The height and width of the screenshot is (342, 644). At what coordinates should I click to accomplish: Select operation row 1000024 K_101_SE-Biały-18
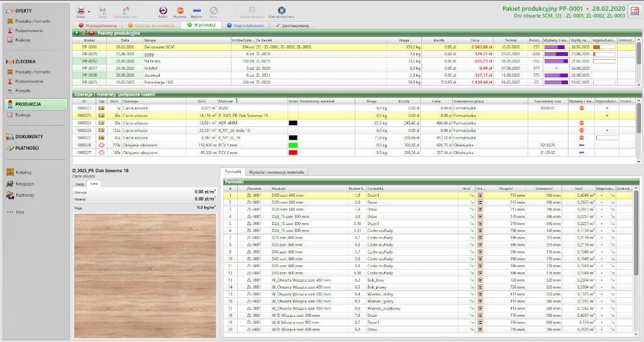click(355, 131)
